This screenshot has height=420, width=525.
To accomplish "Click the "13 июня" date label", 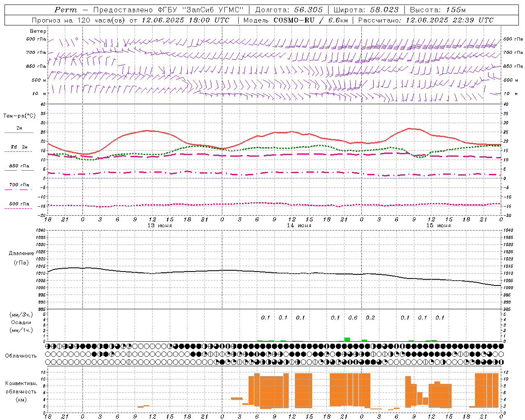I will [160, 226].
